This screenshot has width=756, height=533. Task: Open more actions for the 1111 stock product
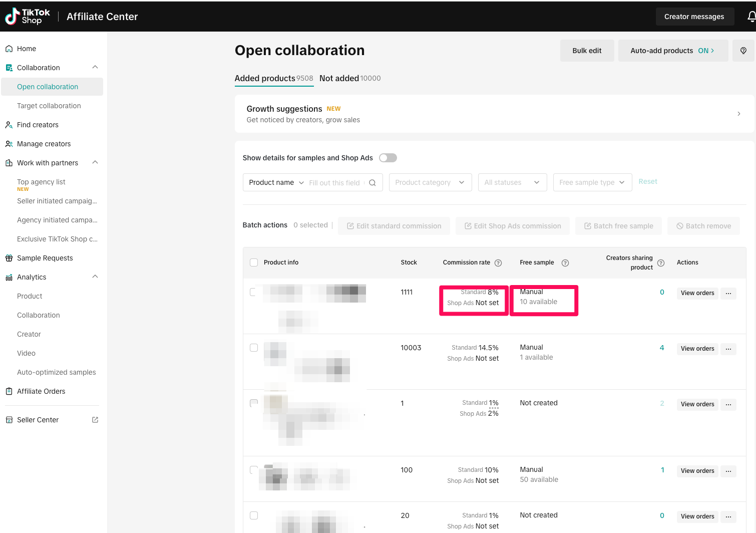728,293
